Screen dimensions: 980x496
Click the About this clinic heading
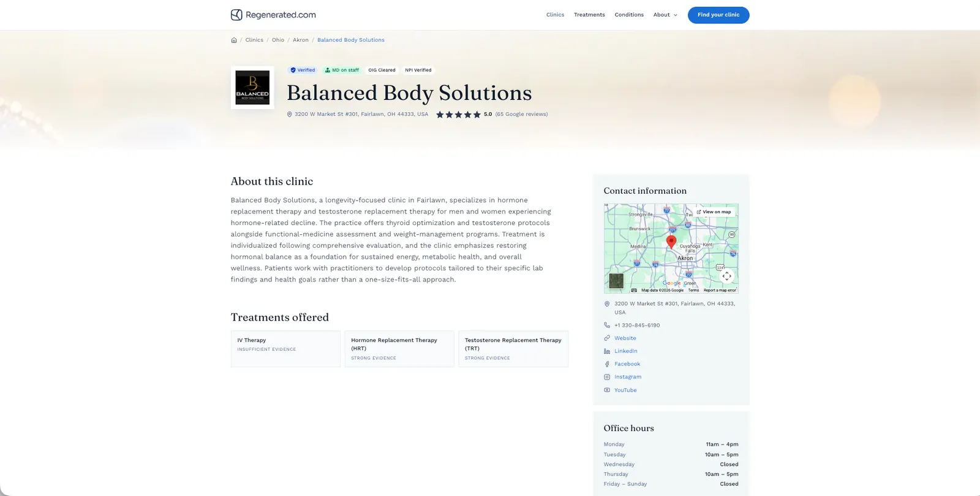tap(272, 181)
